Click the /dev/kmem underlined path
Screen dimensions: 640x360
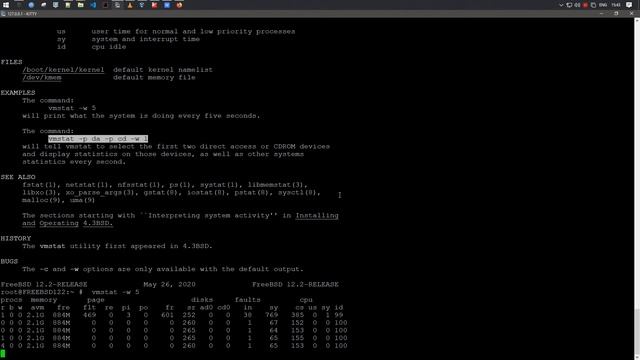(x=42, y=78)
